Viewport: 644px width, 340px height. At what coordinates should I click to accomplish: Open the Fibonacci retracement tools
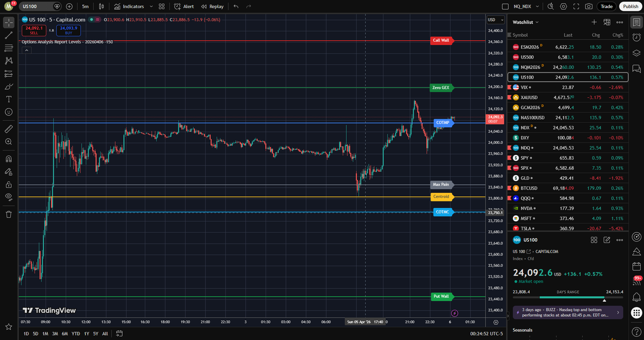(x=9, y=48)
